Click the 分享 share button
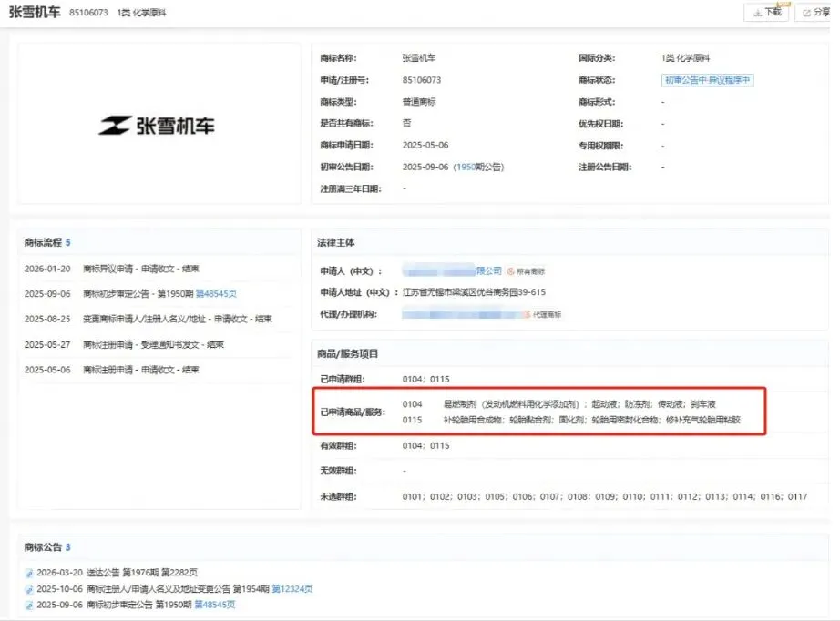 pyautogui.click(x=814, y=13)
